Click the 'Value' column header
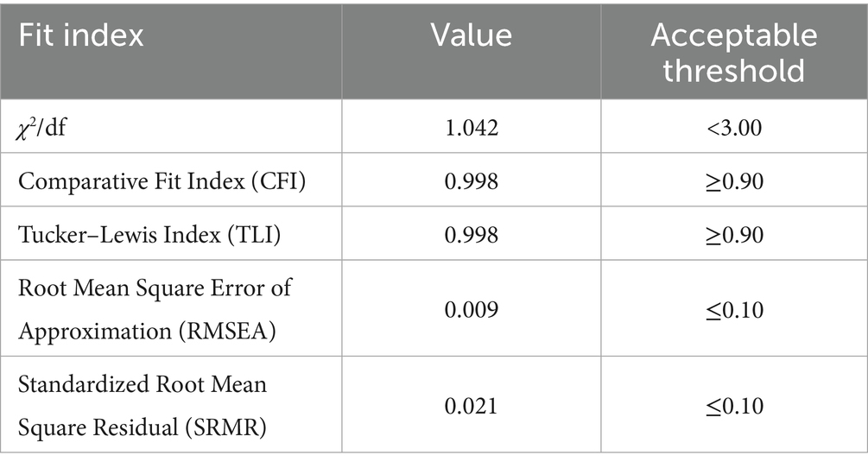Screen dimensions: 868x468 click(x=471, y=35)
